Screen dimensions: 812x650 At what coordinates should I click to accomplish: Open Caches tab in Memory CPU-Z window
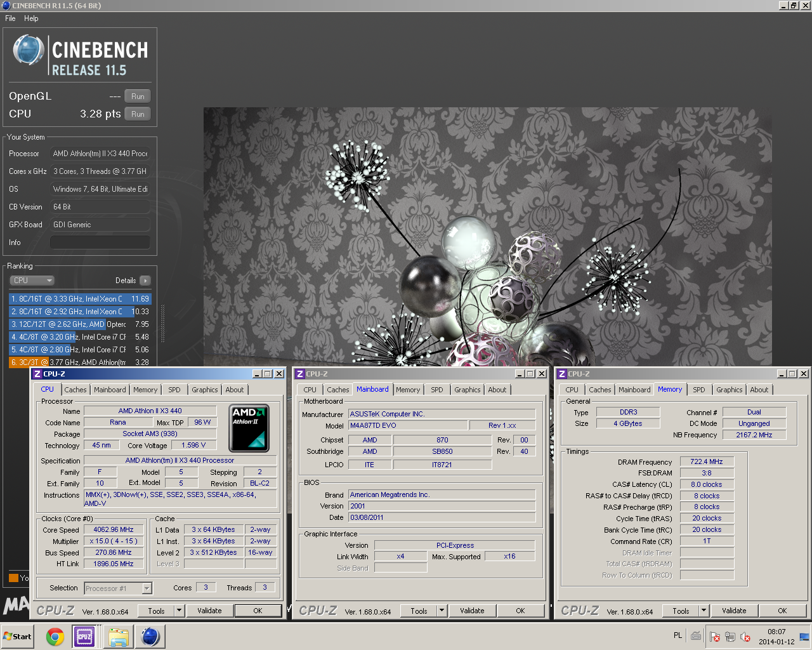coord(600,390)
